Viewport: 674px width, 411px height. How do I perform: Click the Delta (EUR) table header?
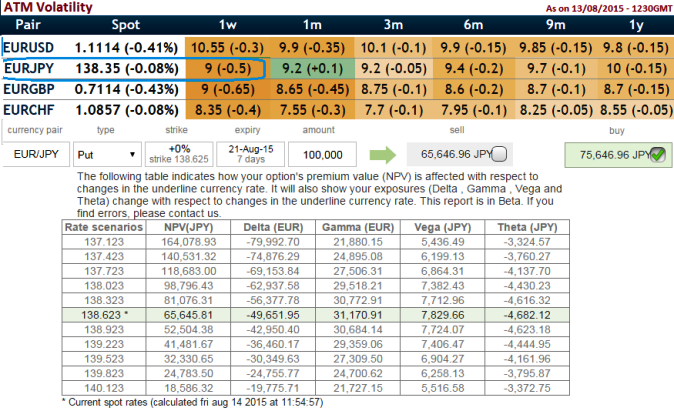tap(273, 227)
